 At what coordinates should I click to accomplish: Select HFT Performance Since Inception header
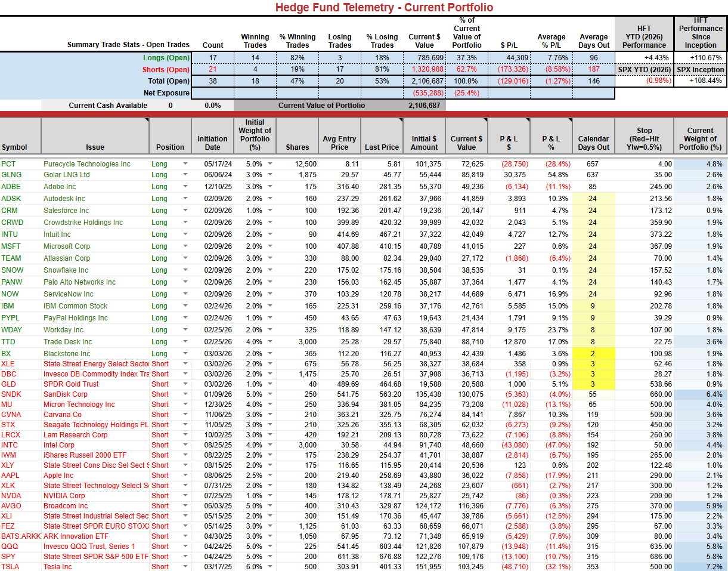coord(701,33)
